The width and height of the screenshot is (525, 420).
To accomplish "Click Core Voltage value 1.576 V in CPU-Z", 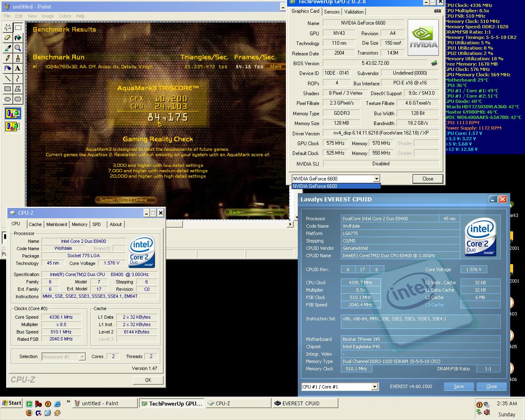I will coord(112,263).
